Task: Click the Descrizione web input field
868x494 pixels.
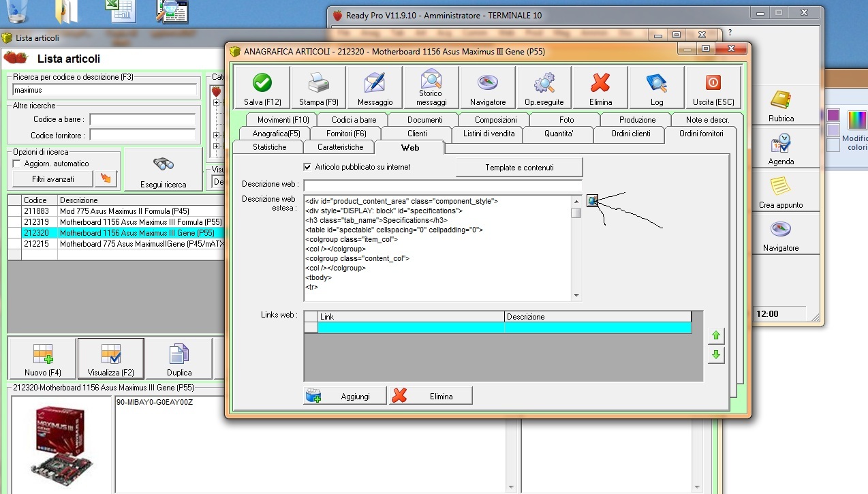Action: tap(443, 185)
